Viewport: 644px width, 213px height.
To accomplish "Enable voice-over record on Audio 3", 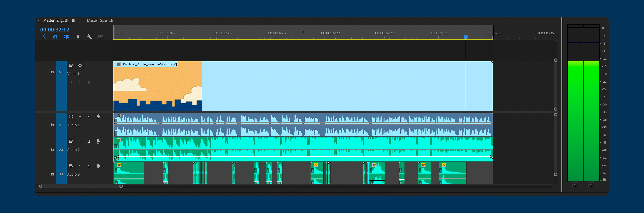I will point(98,166).
